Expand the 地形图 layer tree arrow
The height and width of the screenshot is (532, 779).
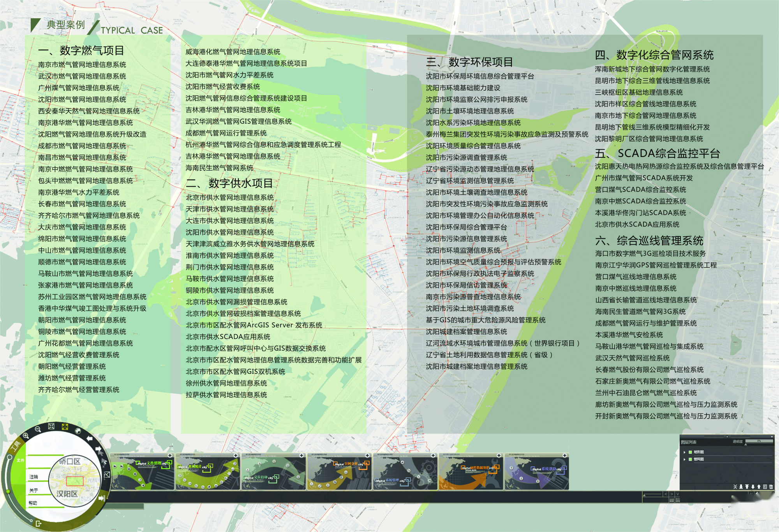(684, 452)
